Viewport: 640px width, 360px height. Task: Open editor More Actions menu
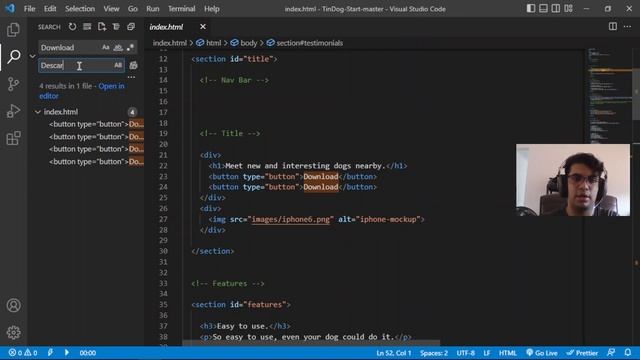627,27
